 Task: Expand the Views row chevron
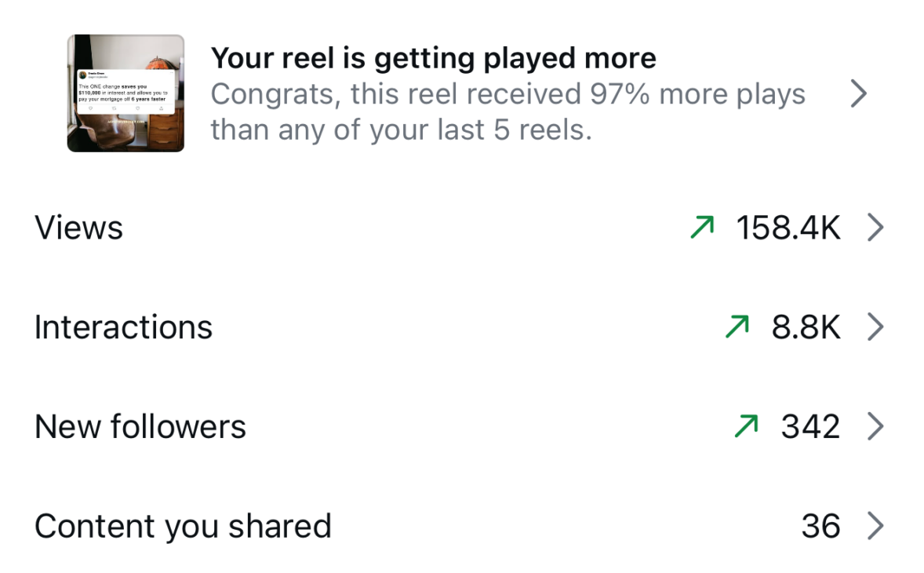click(x=875, y=228)
